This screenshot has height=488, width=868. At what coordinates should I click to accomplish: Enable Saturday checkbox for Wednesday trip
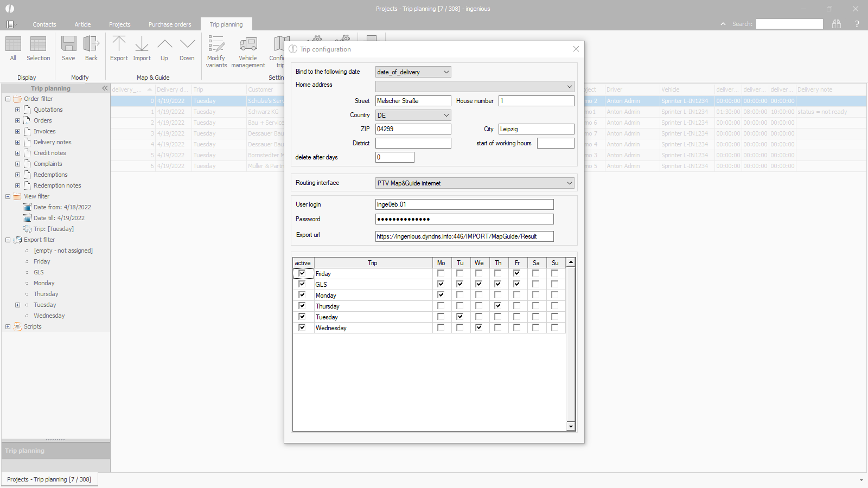point(535,328)
